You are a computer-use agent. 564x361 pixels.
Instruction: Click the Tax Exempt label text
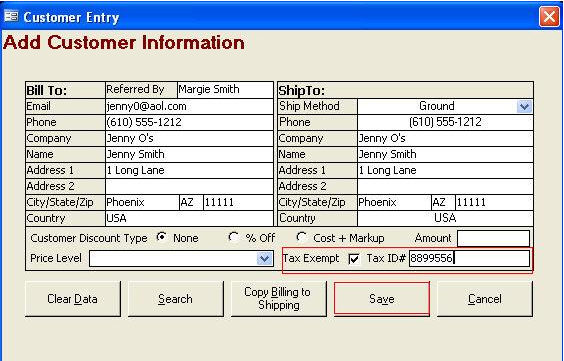click(311, 258)
